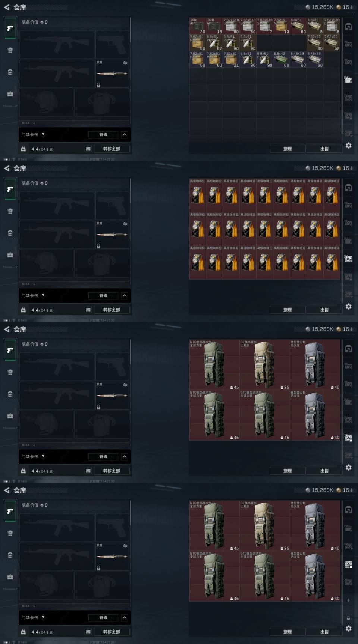Click 出售 below the coffee beans grid
This screenshot has width=358, height=644.
pyautogui.click(x=324, y=310)
